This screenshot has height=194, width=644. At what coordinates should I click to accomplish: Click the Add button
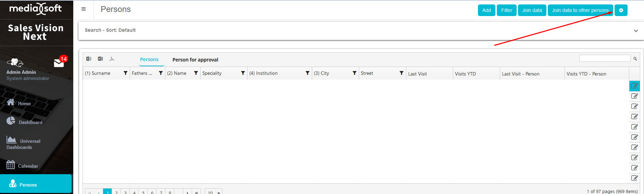point(487,10)
